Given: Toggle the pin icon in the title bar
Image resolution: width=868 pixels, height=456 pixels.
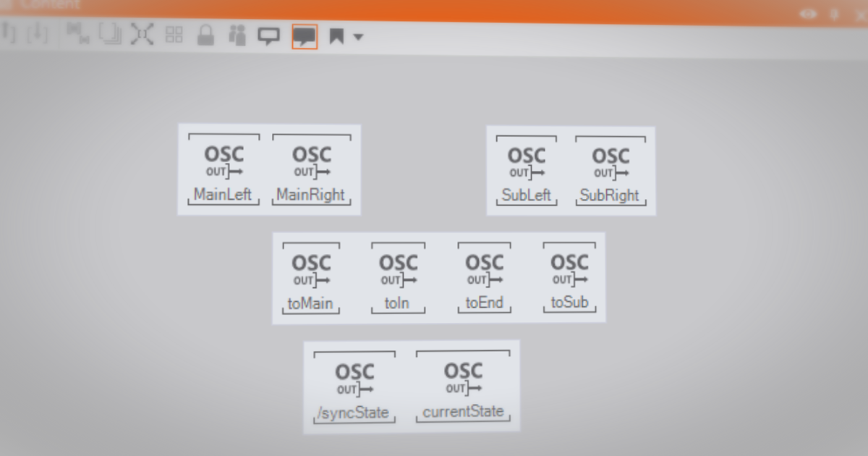Looking at the screenshot, I should [x=834, y=14].
